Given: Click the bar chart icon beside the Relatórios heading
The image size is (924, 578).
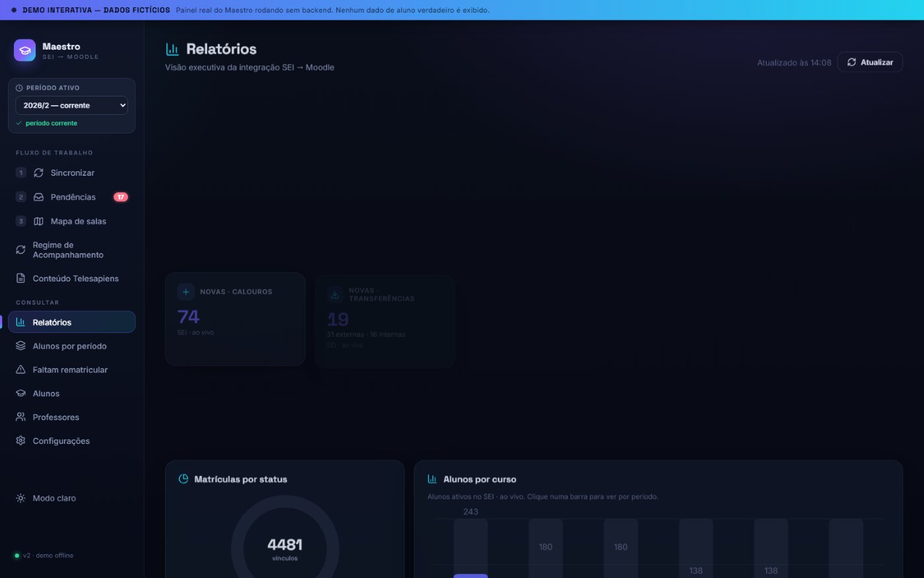Looking at the screenshot, I should pyautogui.click(x=172, y=49).
